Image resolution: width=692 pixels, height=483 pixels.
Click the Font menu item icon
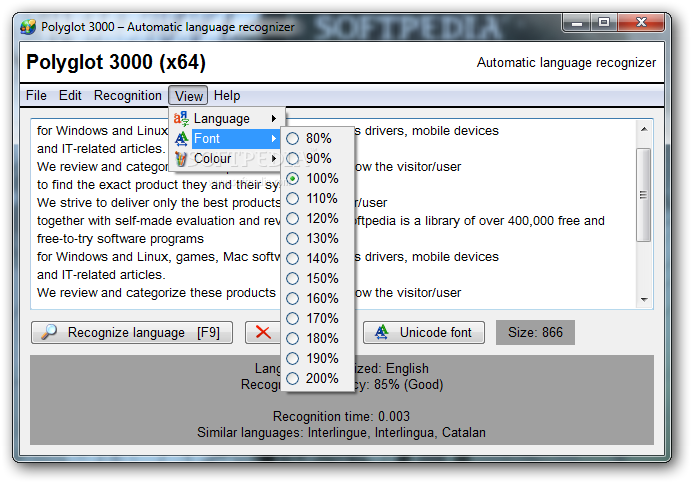click(x=181, y=139)
